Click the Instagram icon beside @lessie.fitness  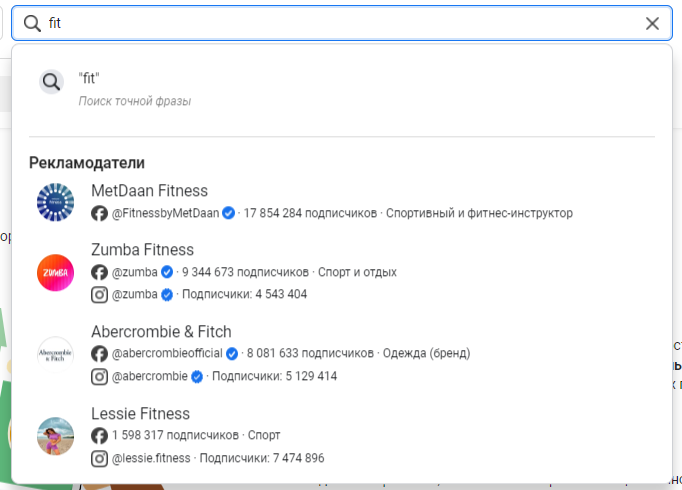click(99, 458)
